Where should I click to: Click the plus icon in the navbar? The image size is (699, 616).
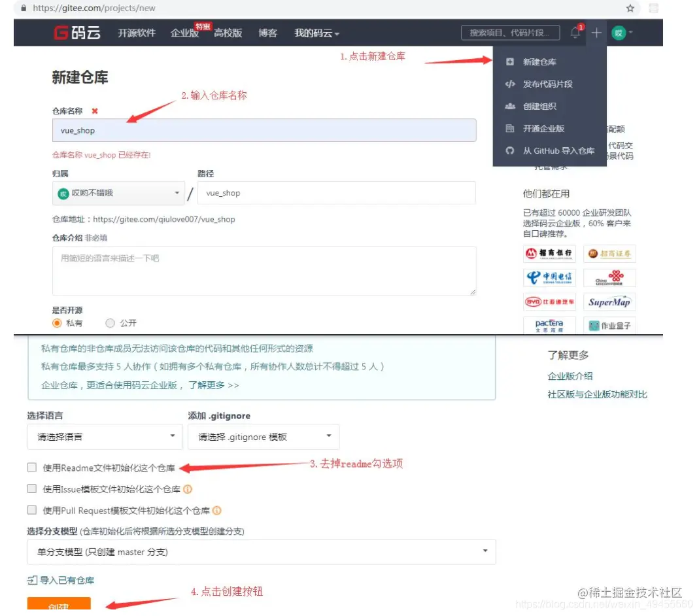(596, 33)
